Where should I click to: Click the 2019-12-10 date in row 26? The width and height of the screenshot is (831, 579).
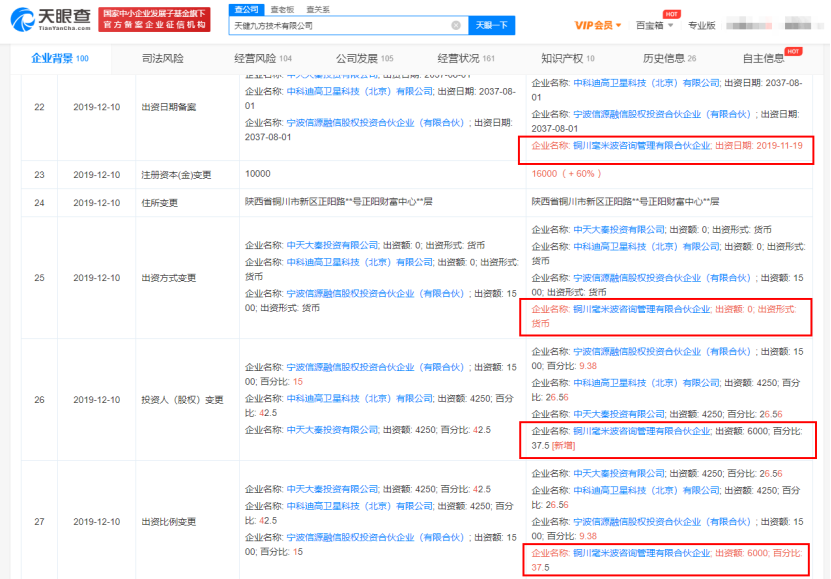point(96,400)
